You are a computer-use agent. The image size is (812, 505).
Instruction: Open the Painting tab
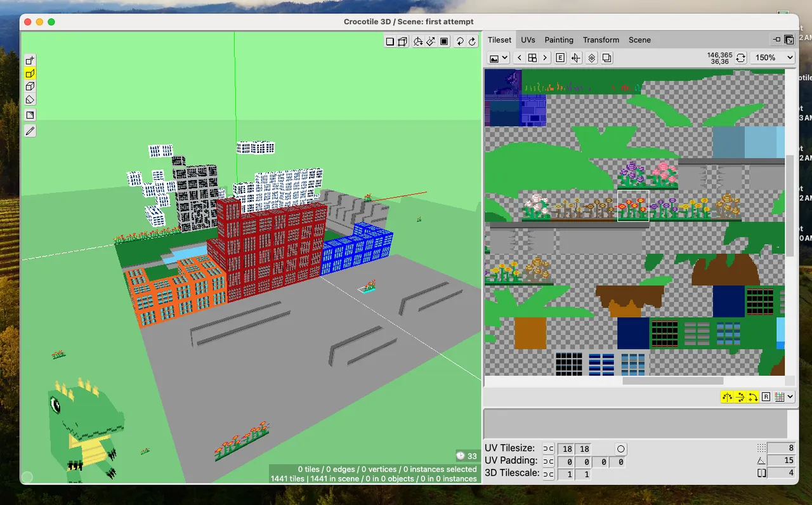tap(559, 39)
